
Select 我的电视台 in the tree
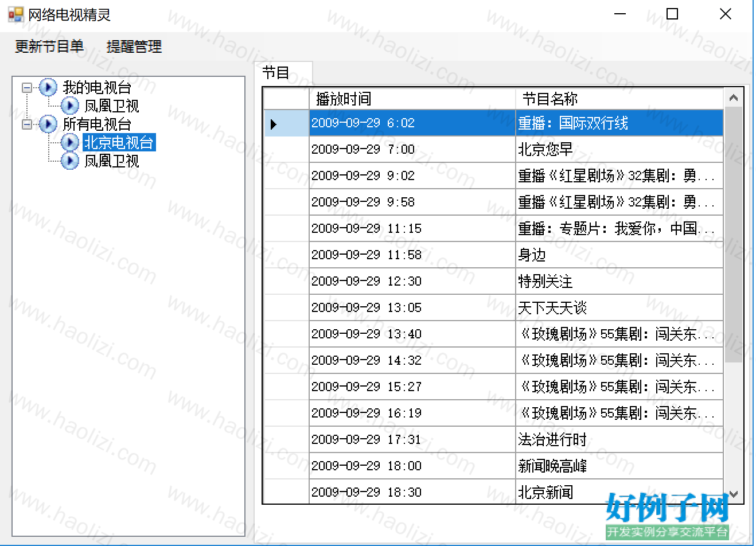pos(97,87)
